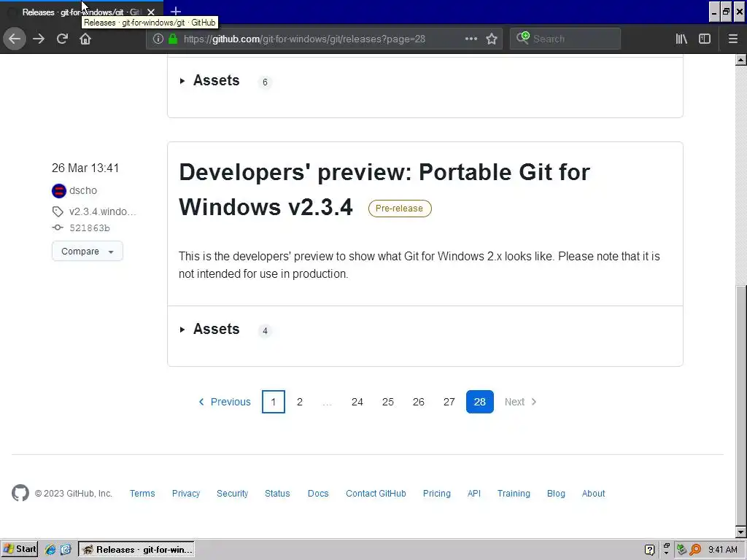Image resolution: width=747 pixels, height=560 pixels.
Task: Go to releases page 26
Action: [418, 402]
